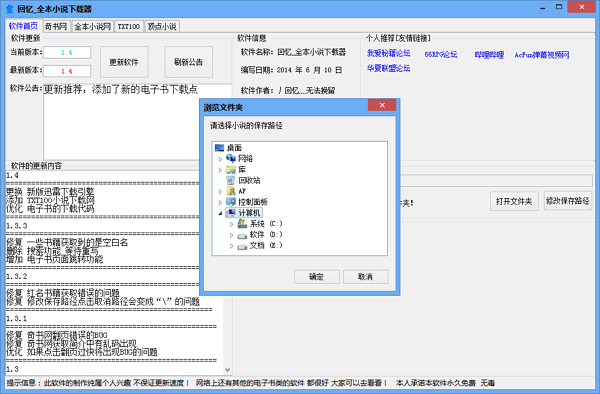
Task: Click the 取消 button in dialog
Action: (365, 277)
